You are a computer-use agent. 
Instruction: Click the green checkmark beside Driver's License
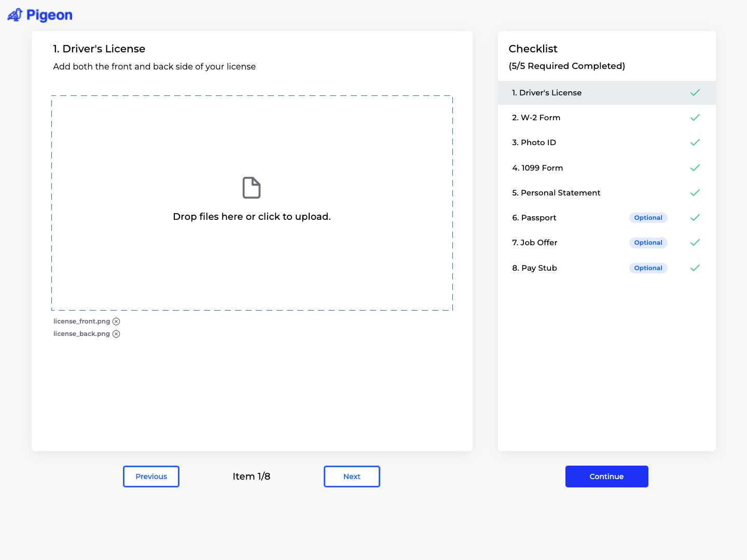(695, 92)
